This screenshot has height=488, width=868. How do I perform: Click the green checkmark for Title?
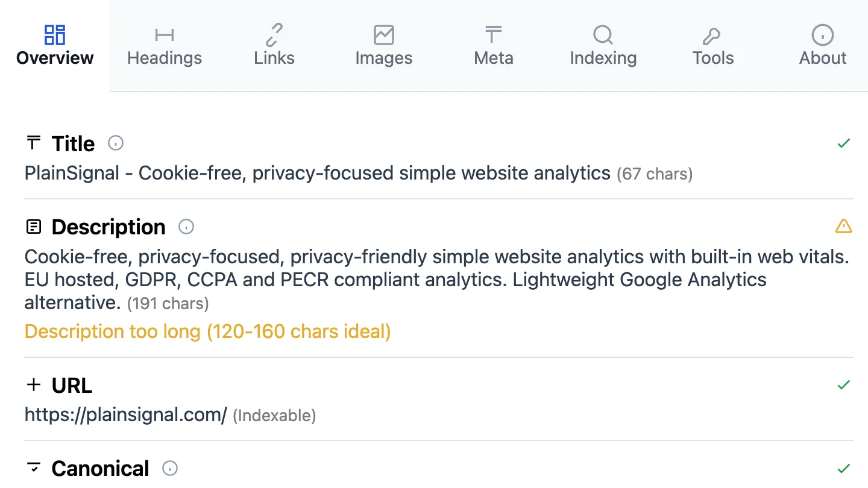[x=844, y=143]
